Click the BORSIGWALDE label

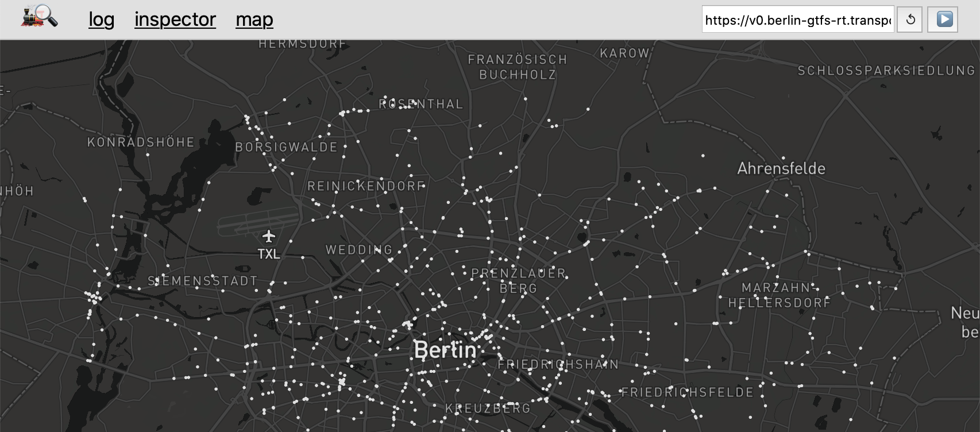pyautogui.click(x=286, y=147)
